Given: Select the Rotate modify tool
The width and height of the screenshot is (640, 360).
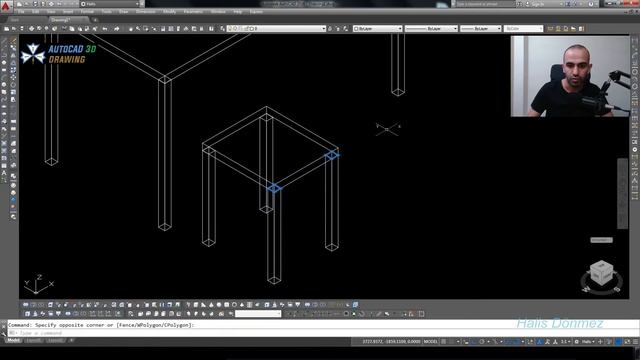Looking at the screenshot, I should [13, 85].
